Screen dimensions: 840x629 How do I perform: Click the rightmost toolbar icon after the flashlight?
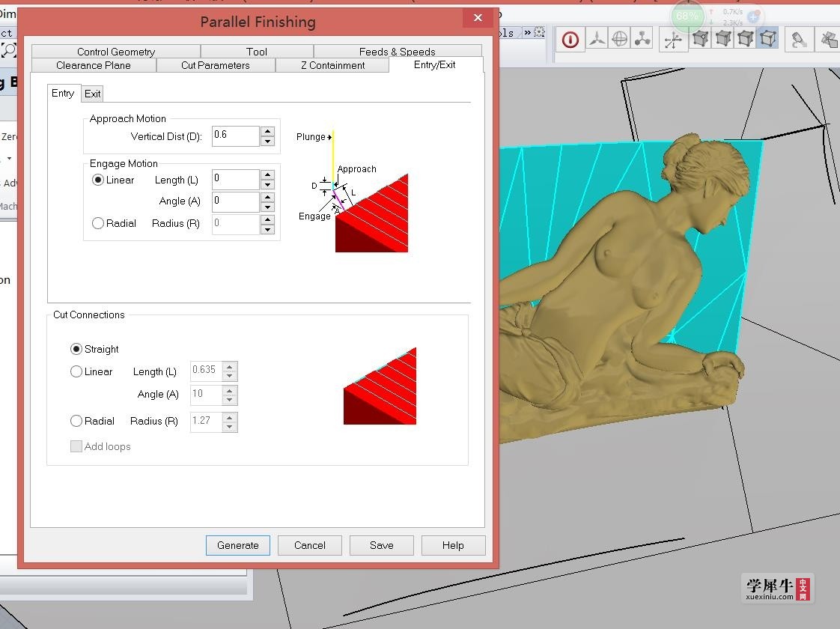coord(829,40)
